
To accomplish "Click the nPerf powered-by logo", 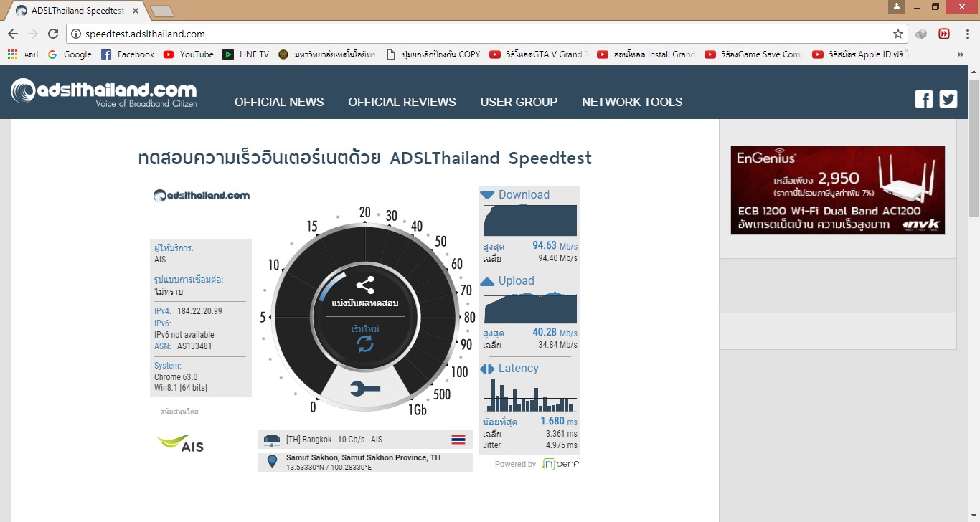I will [560, 464].
